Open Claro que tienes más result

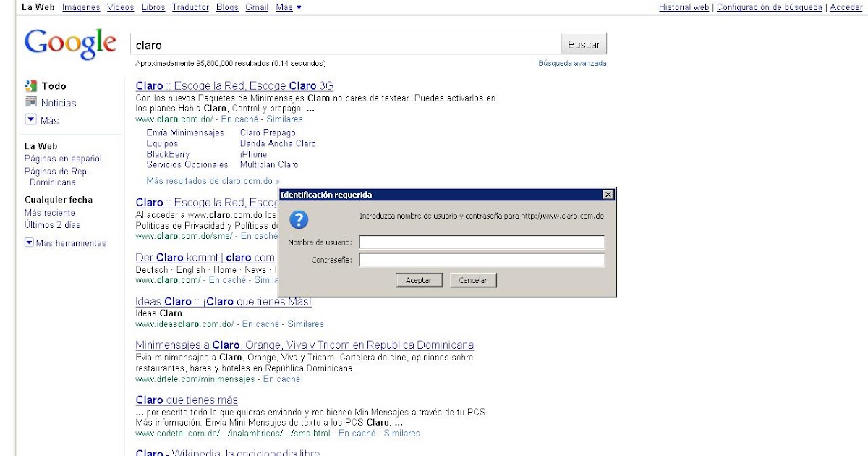pos(187,400)
